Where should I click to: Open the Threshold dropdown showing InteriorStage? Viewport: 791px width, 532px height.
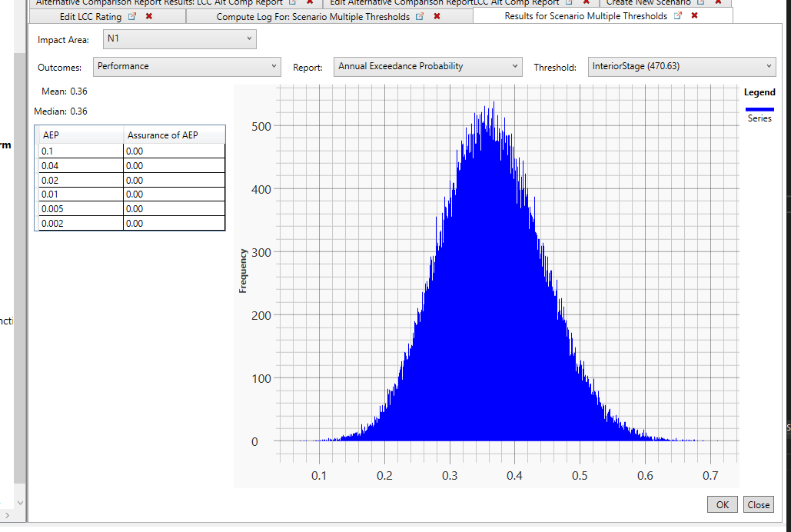pyautogui.click(x=768, y=67)
